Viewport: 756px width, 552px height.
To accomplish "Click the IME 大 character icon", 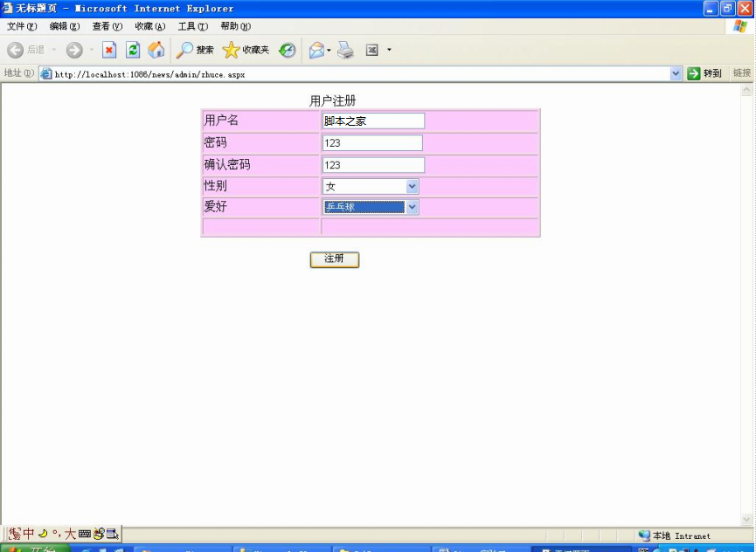I will (x=71, y=533).
